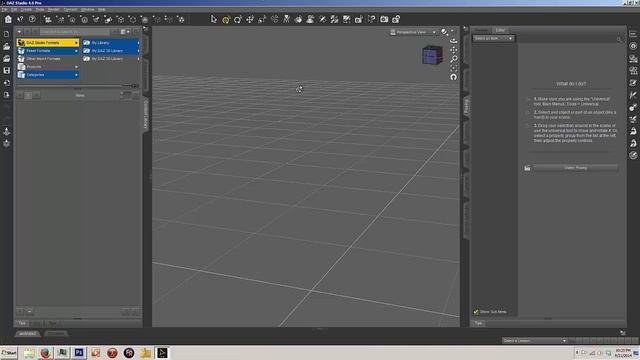The image size is (640, 360).
Task: Click the search magnifier in the Parameters pane
Action: coord(620,39)
